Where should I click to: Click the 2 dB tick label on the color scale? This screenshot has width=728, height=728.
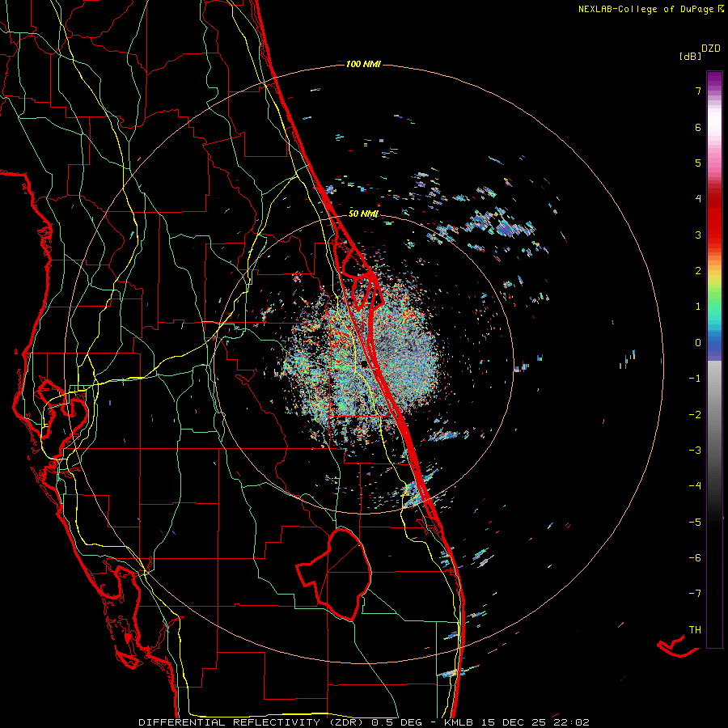[x=698, y=271]
